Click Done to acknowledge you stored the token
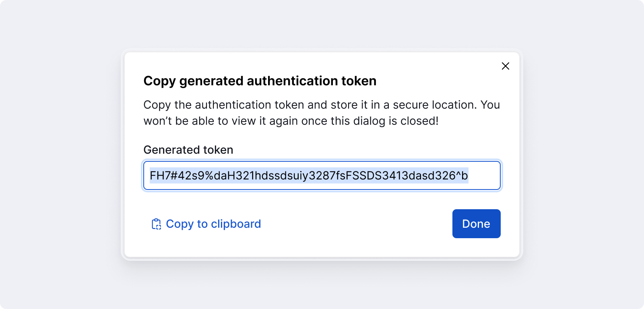The height and width of the screenshot is (309, 644). point(476,224)
